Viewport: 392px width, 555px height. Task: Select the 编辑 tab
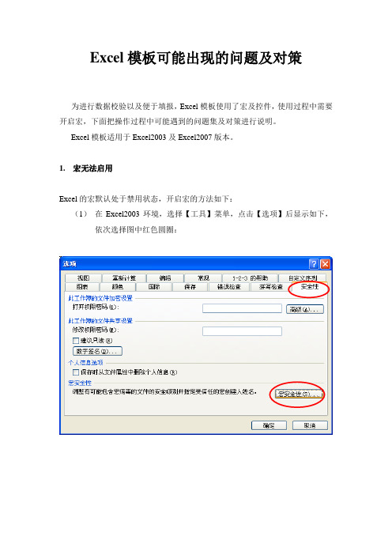click(165, 278)
